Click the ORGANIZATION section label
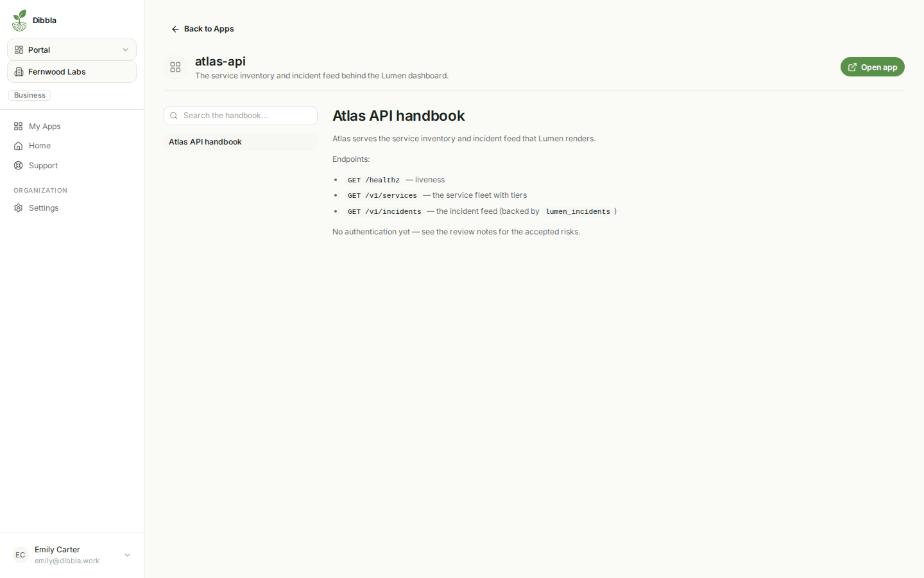This screenshot has width=924, height=578. tap(40, 191)
